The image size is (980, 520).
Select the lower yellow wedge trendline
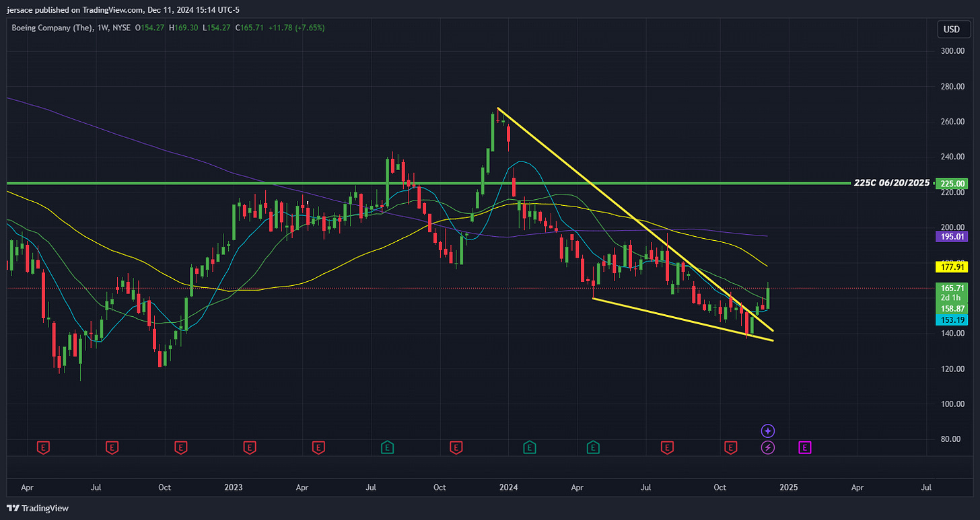[683, 320]
